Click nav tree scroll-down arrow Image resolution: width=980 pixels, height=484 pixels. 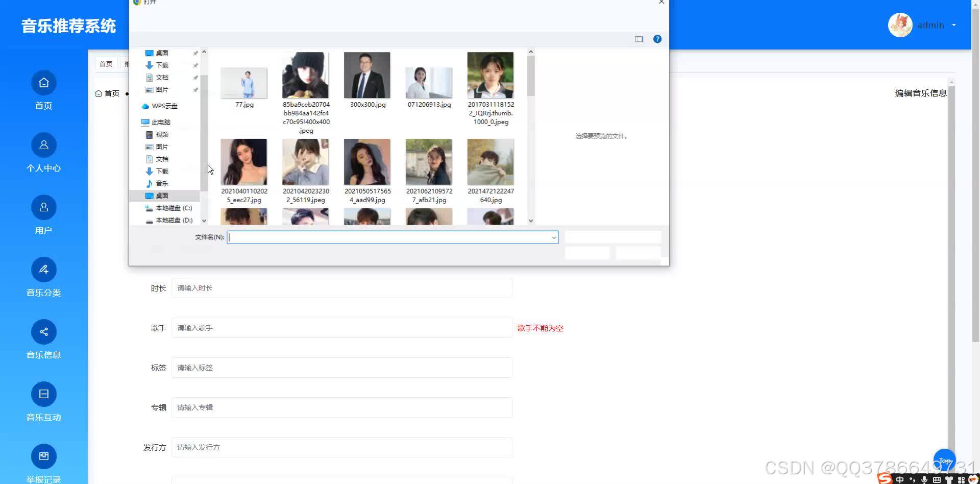(x=204, y=221)
